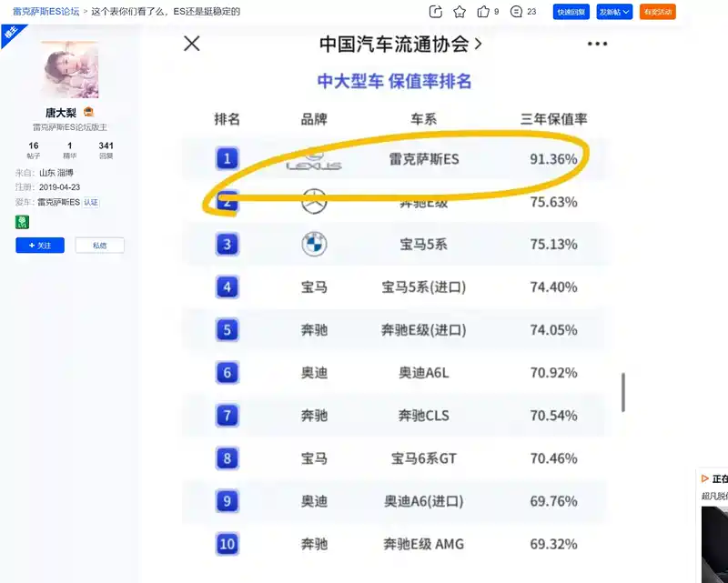
Task: Click the 排名 column header
Action: [227, 119]
